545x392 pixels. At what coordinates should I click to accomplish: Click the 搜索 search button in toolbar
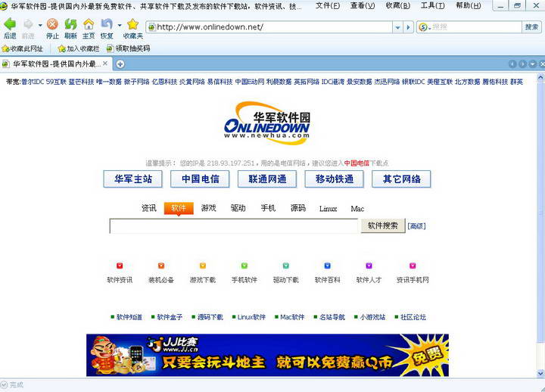pyautogui.click(x=531, y=27)
